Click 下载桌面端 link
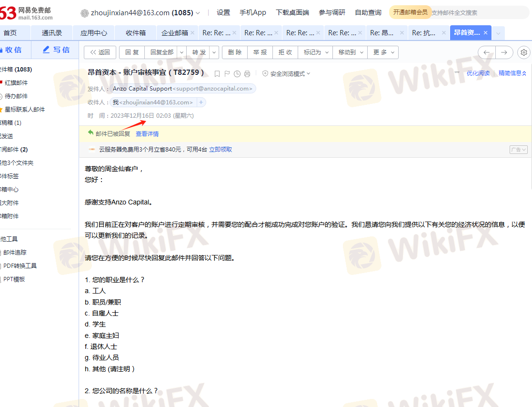532x407 pixels. point(292,12)
